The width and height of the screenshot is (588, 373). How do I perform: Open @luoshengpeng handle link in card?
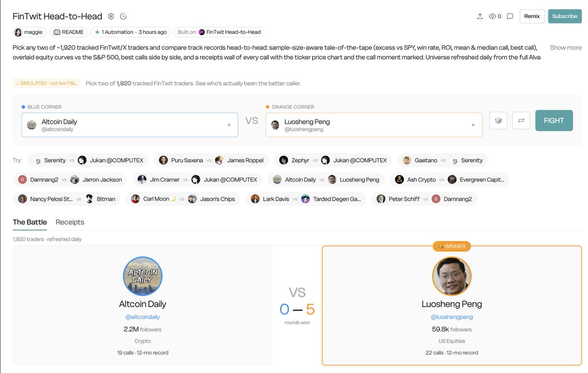452,317
